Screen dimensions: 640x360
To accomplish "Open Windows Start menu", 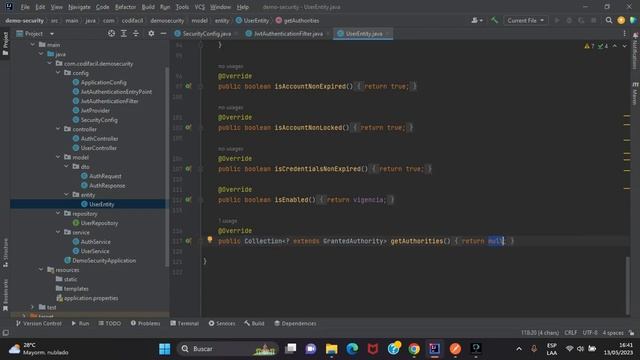I will tap(164, 349).
